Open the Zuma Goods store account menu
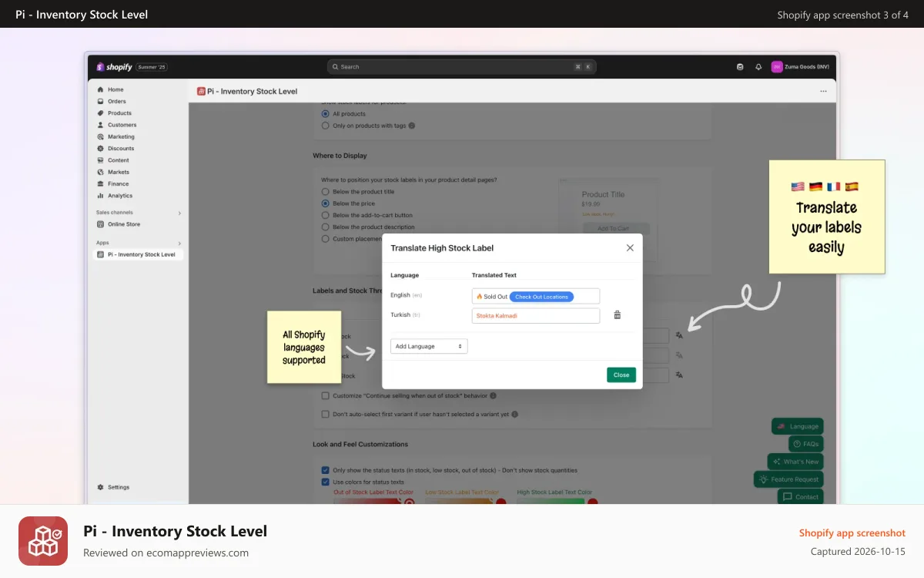Viewport: 924px width, 578px height. coord(799,67)
